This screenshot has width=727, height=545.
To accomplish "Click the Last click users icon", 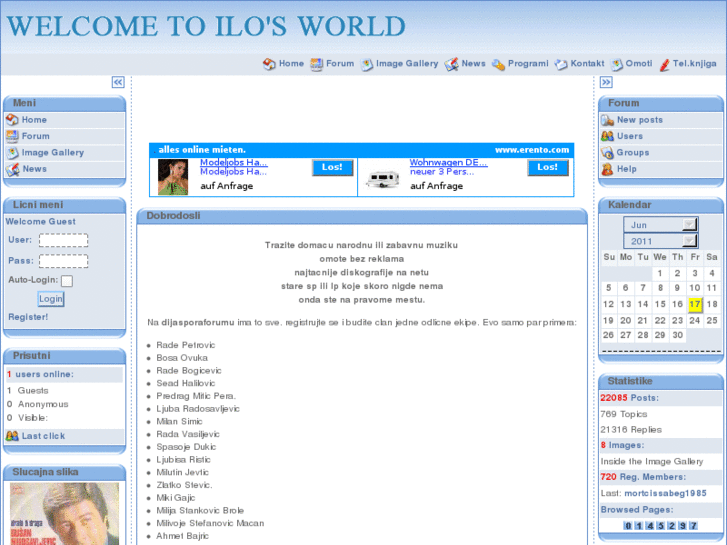I will point(12,436).
